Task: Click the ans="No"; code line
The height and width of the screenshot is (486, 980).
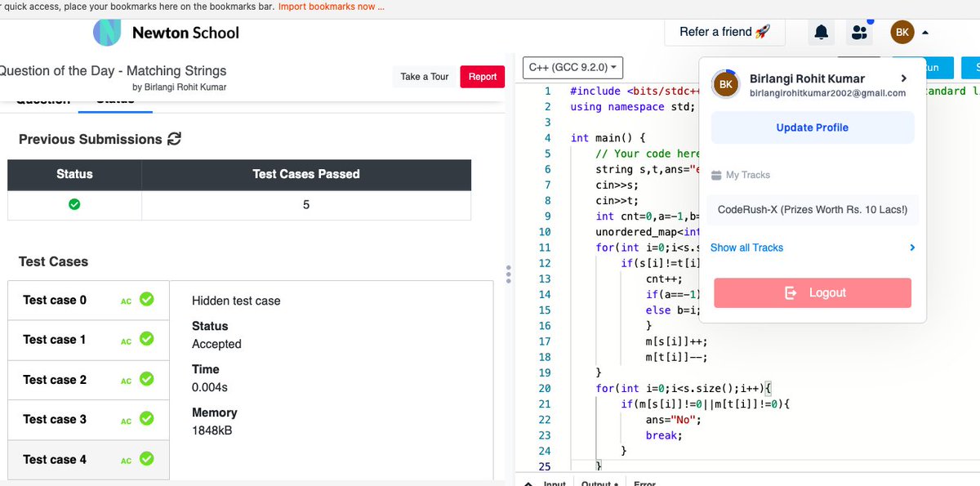Action: pos(674,420)
